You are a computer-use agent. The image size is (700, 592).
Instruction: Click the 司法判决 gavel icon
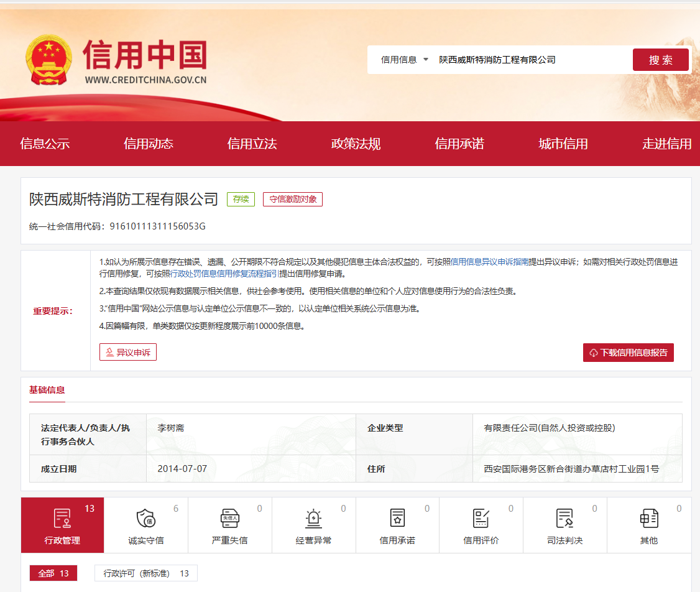point(564,519)
